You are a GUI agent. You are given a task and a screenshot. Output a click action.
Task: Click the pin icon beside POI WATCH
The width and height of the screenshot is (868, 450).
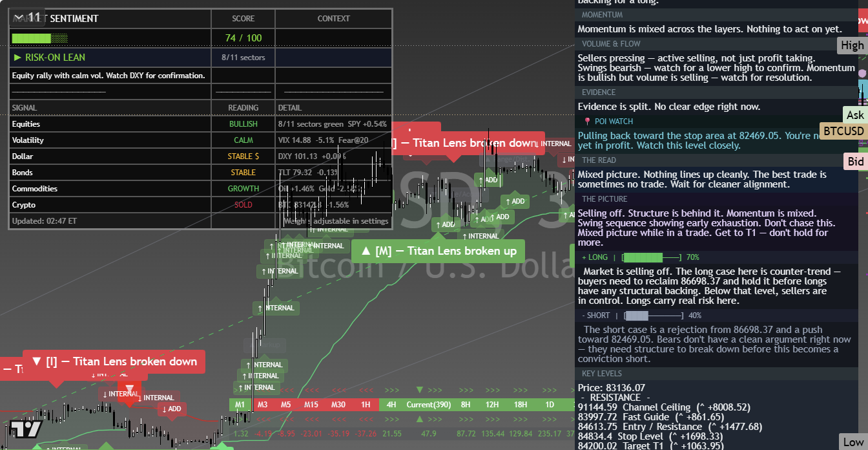click(x=587, y=122)
